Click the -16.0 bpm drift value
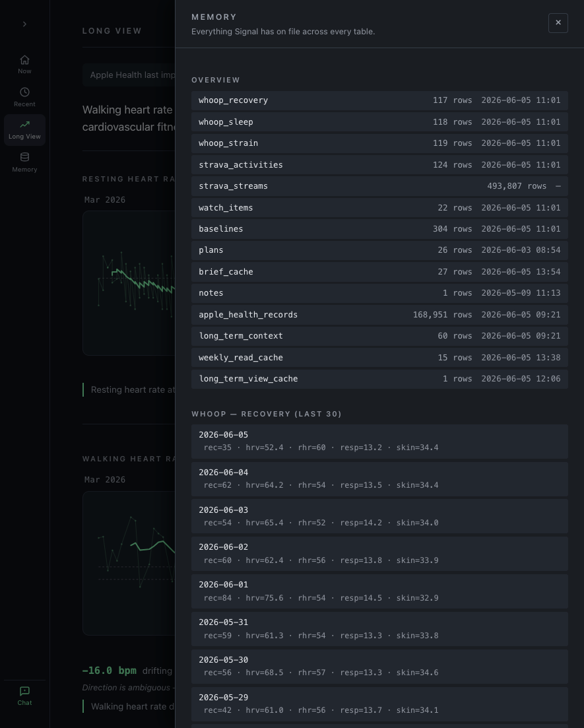The width and height of the screenshot is (584, 728). tap(109, 671)
